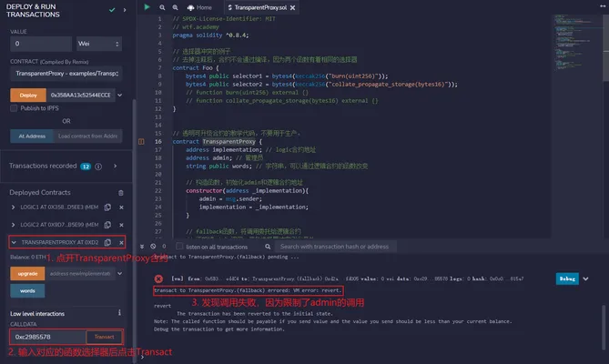Click the Transactions recorded info icon
Screen dimensions: 609x364
click(x=98, y=167)
